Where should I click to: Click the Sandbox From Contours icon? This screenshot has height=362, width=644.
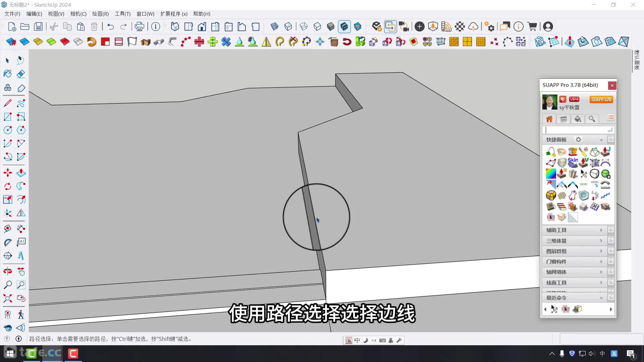coord(540,42)
